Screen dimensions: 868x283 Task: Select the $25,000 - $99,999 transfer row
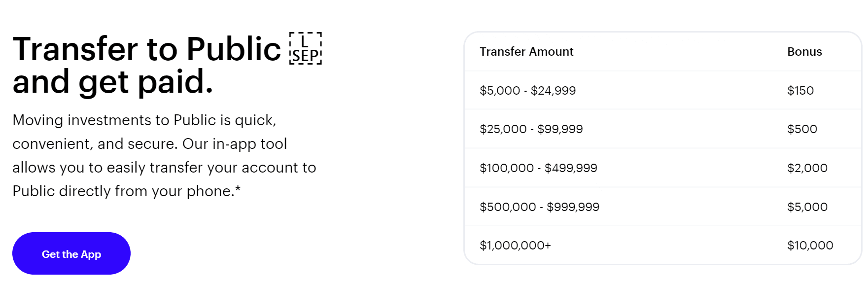pos(662,129)
